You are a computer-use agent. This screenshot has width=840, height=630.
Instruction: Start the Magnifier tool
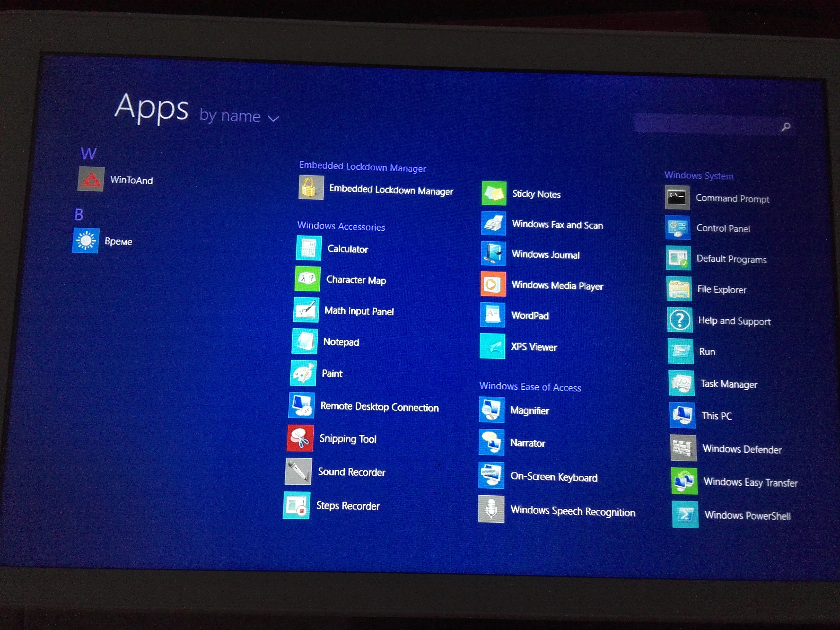[491, 410]
